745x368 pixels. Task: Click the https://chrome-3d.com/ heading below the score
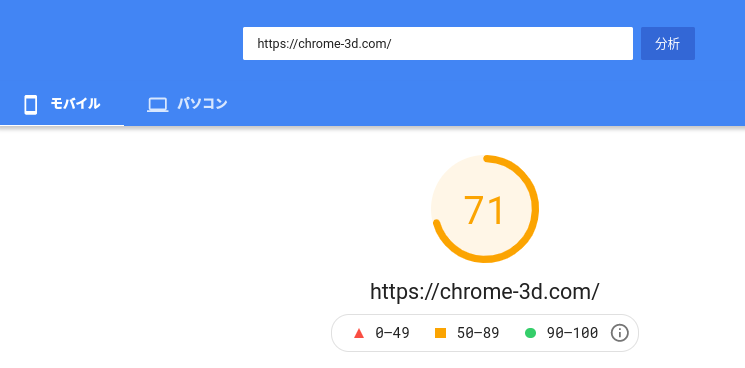(485, 292)
